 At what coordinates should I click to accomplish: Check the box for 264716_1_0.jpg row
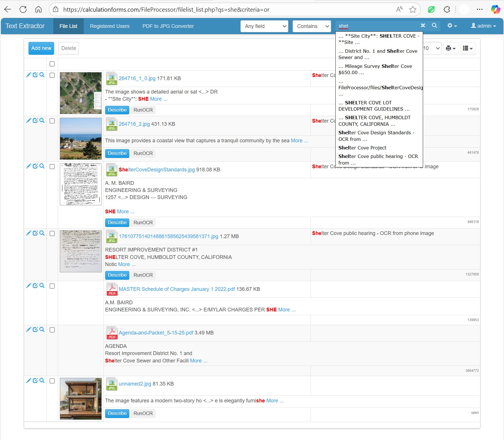[x=52, y=75]
